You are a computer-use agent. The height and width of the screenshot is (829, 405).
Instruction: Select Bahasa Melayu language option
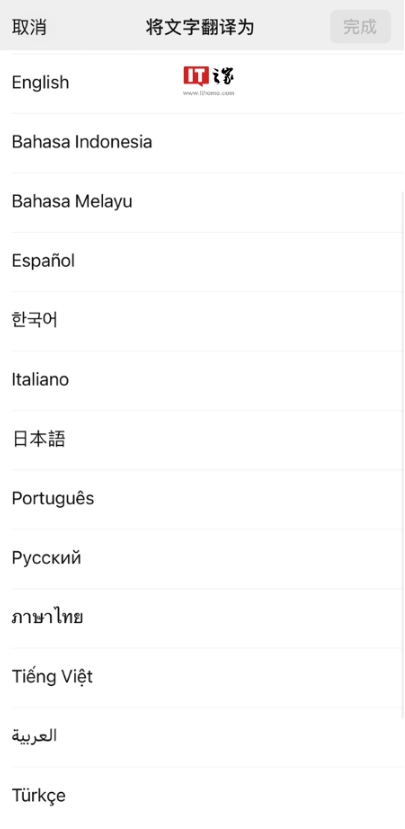pos(202,202)
